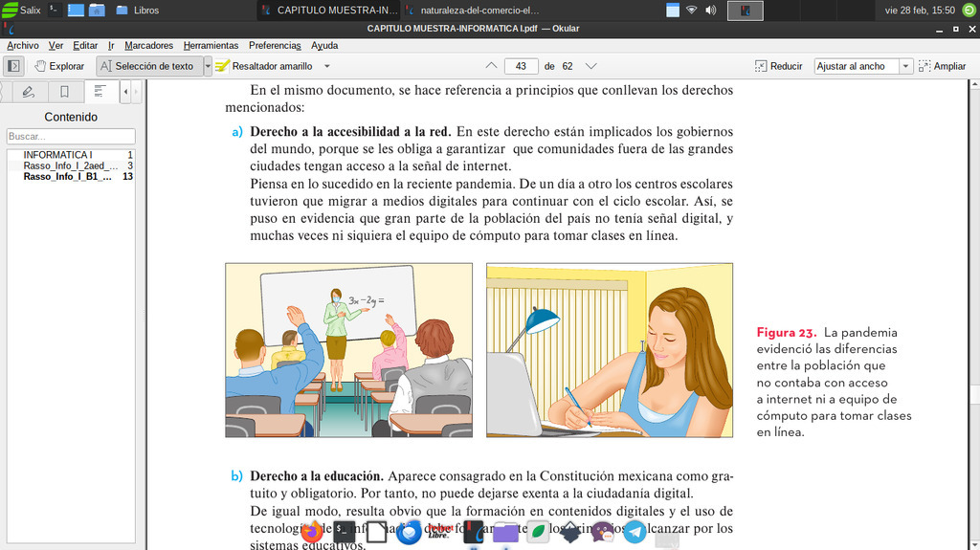Viewport: 980px width, 550px height.
Task: Open the Libre red-text dock icon
Action: point(440,532)
